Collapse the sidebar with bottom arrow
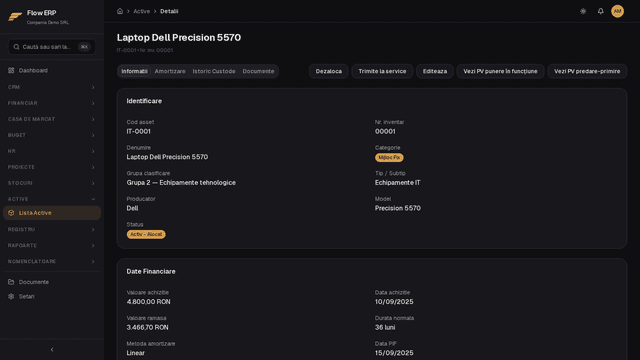Image resolution: width=640 pixels, height=360 pixels. 52,350
